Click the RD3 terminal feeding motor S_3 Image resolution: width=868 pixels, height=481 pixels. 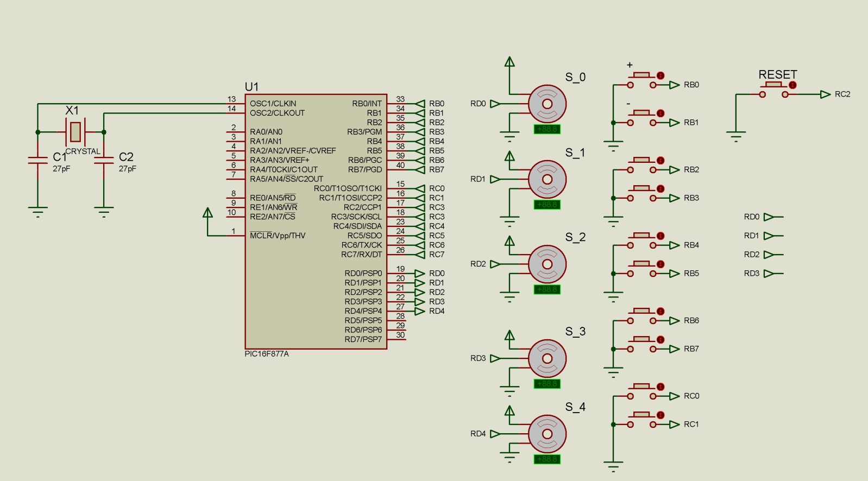click(495, 358)
